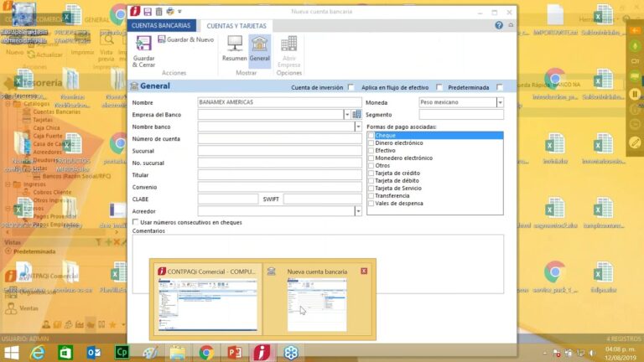Open Paint app from taskbar
644x362 pixels.
pyautogui.click(x=150, y=353)
